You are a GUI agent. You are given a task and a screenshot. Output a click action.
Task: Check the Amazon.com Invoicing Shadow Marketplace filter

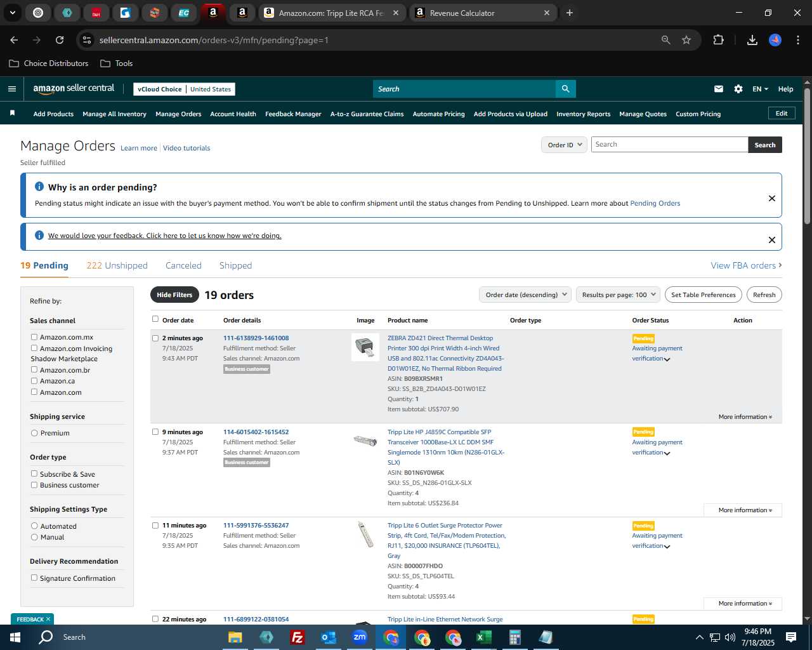coord(34,348)
